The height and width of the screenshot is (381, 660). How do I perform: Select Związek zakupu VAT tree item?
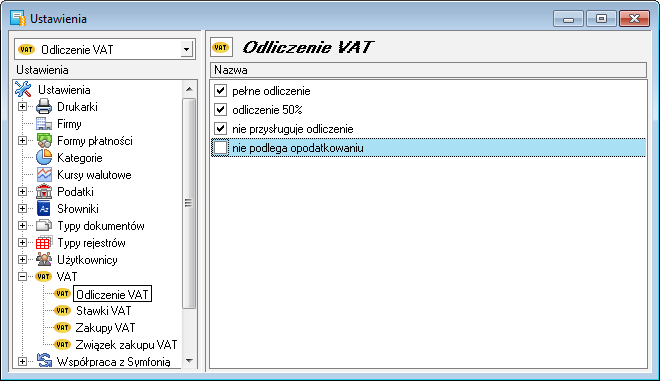tap(126, 345)
